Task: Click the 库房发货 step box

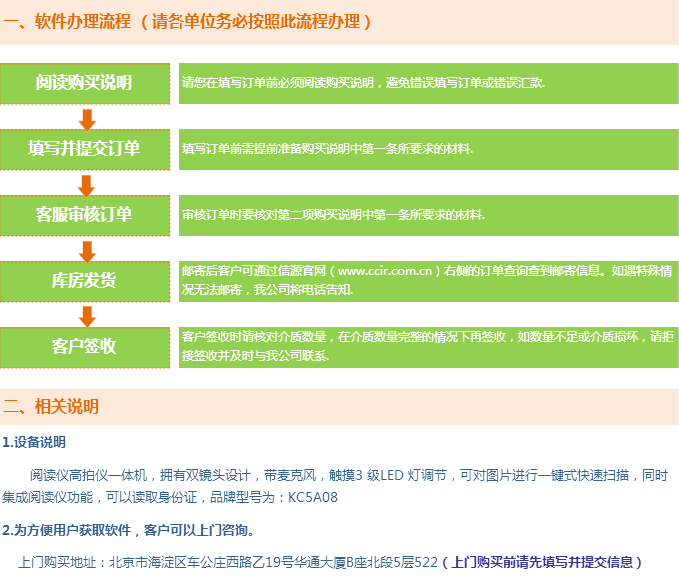Action: coord(85,280)
